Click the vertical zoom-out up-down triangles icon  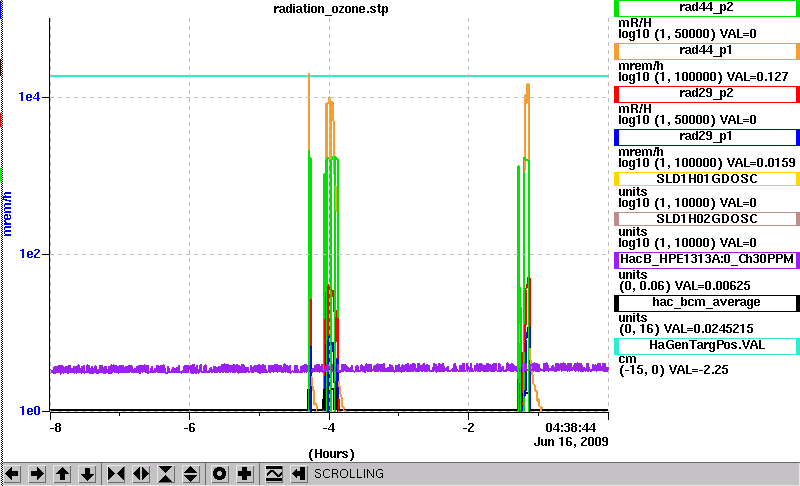(x=190, y=474)
